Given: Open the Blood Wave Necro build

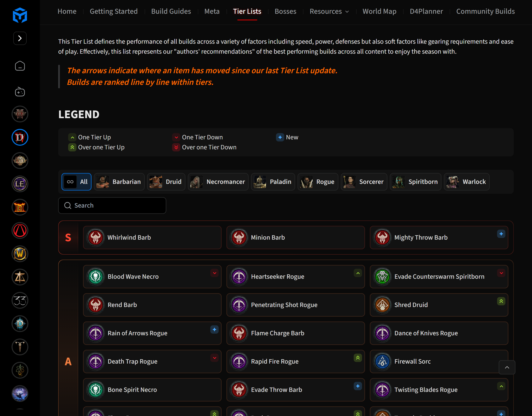Looking at the screenshot, I should point(152,276).
